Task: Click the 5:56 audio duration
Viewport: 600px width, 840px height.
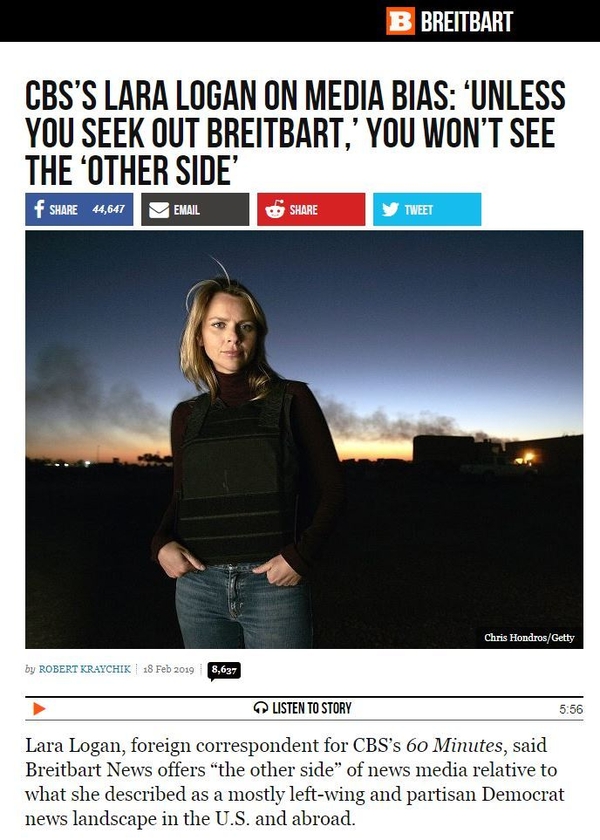Action: pos(571,709)
